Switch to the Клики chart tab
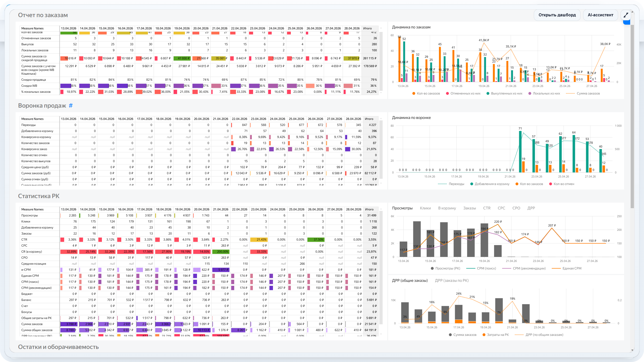The image size is (644, 362). point(425,208)
